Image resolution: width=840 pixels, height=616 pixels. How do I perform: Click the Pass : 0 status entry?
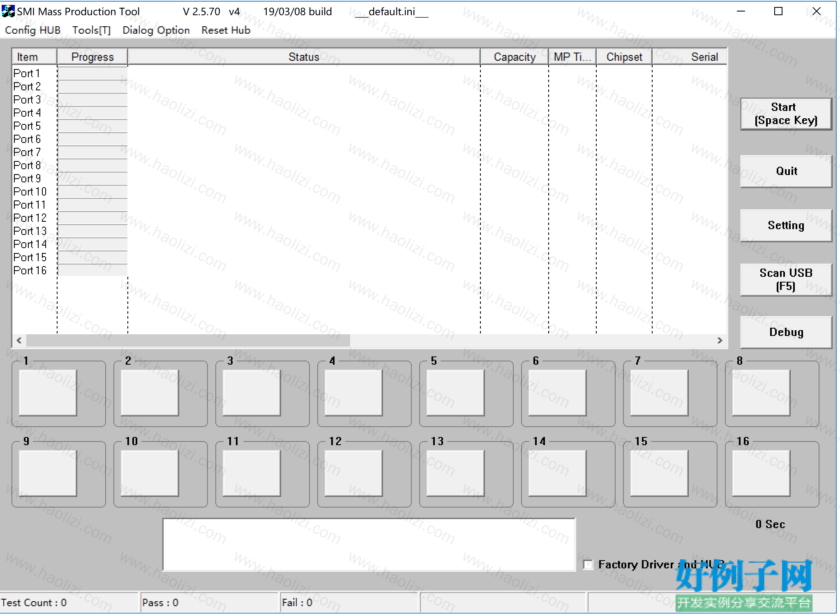(209, 602)
